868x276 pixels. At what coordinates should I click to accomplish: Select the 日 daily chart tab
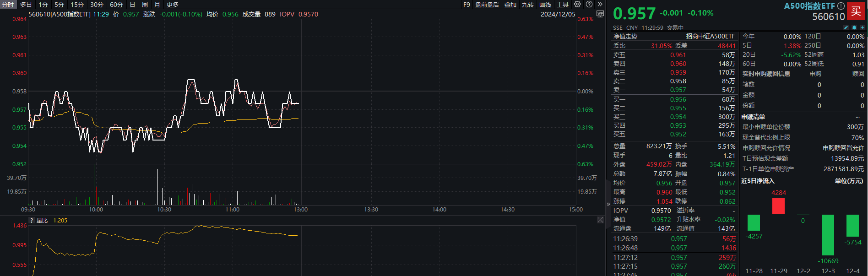132,5
